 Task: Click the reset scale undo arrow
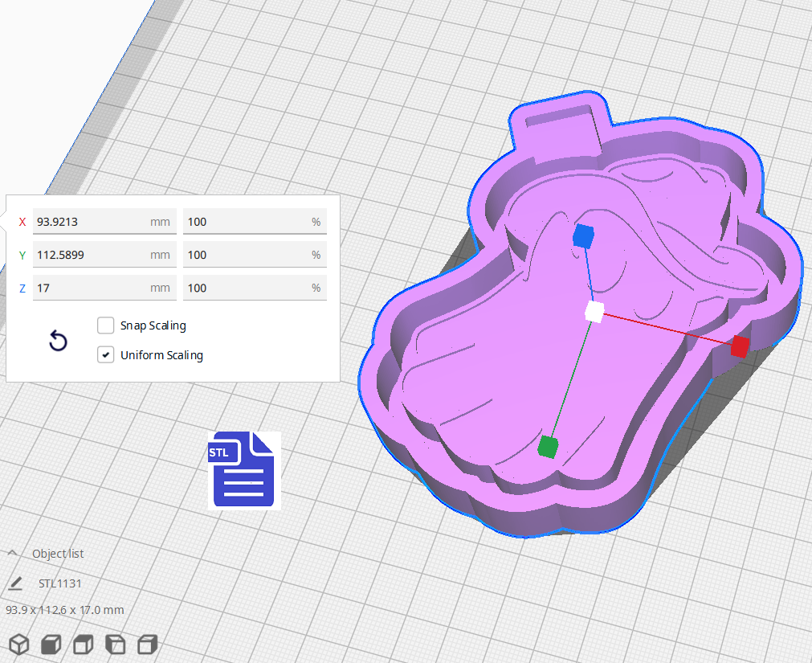pos(58,341)
